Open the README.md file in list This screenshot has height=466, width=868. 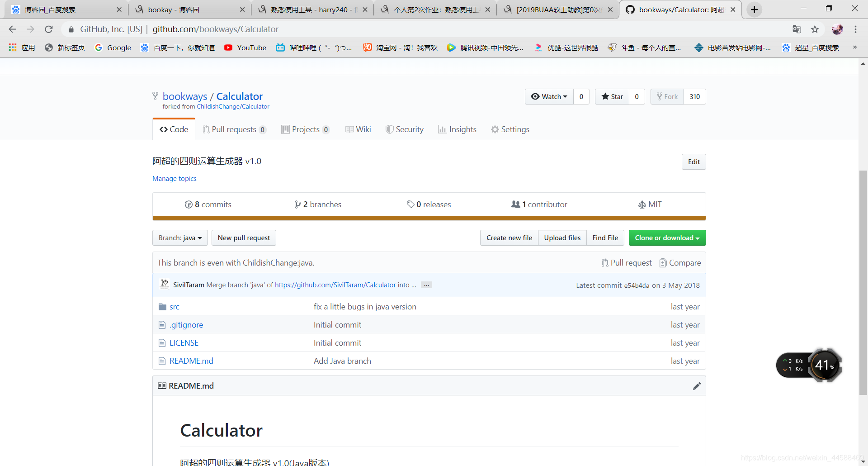[191, 361]
